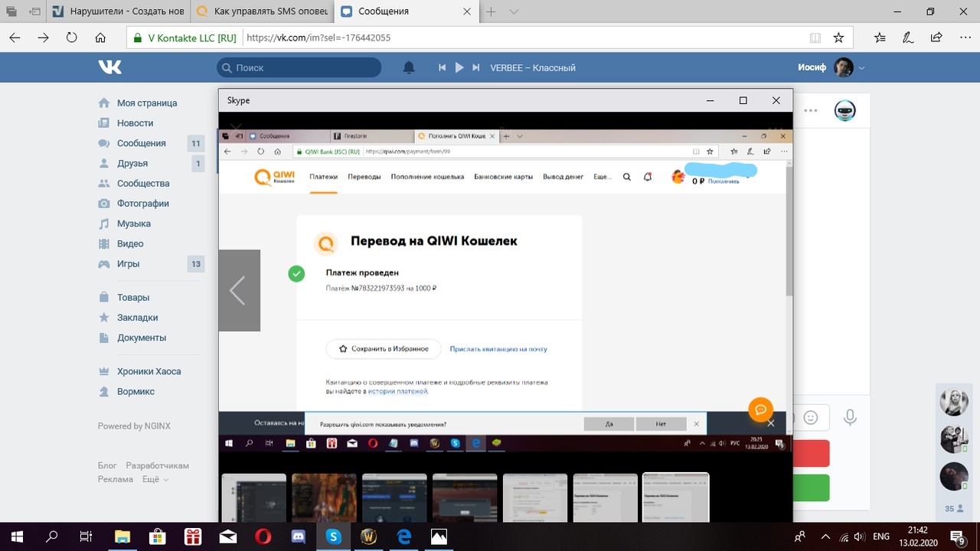Image resolution: width=980 pixels, height=551 pixels.
Task: Expand the tab previews chevron
Action: point(514,11)
